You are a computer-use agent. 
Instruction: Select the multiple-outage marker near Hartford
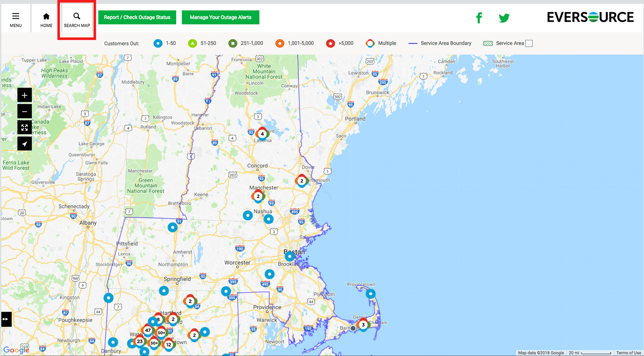pyautogui.click(x=173, y=319)
